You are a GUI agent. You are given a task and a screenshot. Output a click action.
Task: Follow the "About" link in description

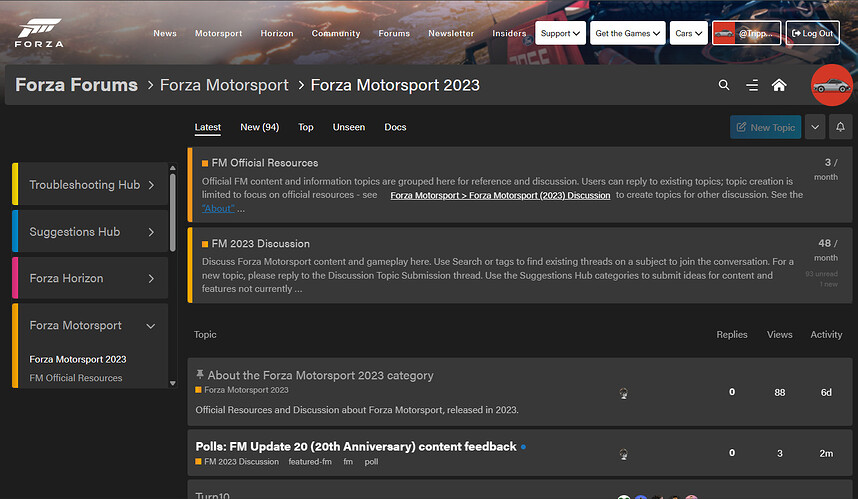click(x=218, y=208)
